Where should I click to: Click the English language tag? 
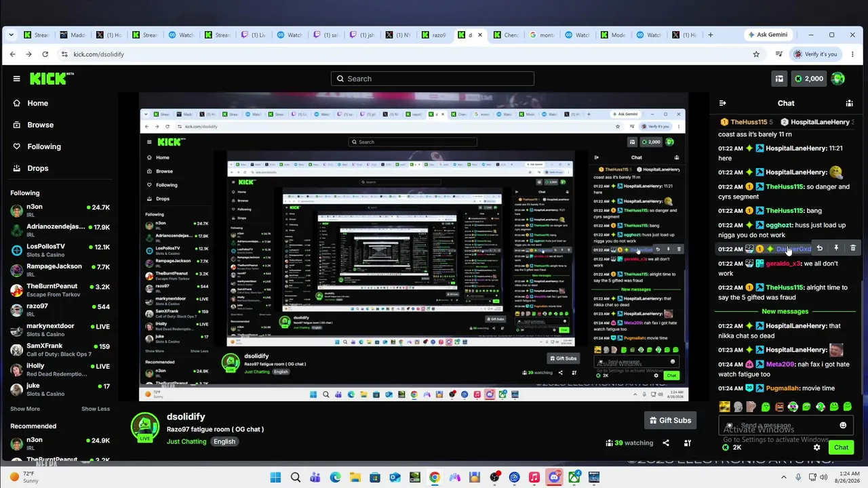pos(224,442)
